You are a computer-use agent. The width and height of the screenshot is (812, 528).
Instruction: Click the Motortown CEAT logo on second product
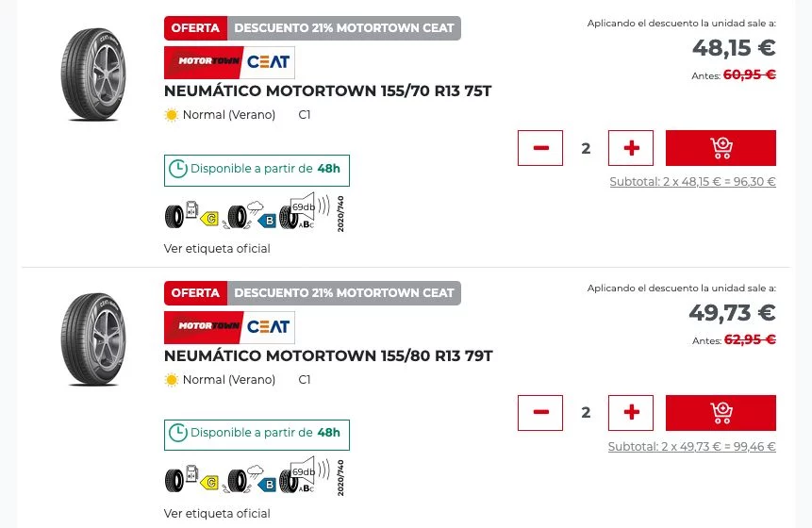point(229,327)
